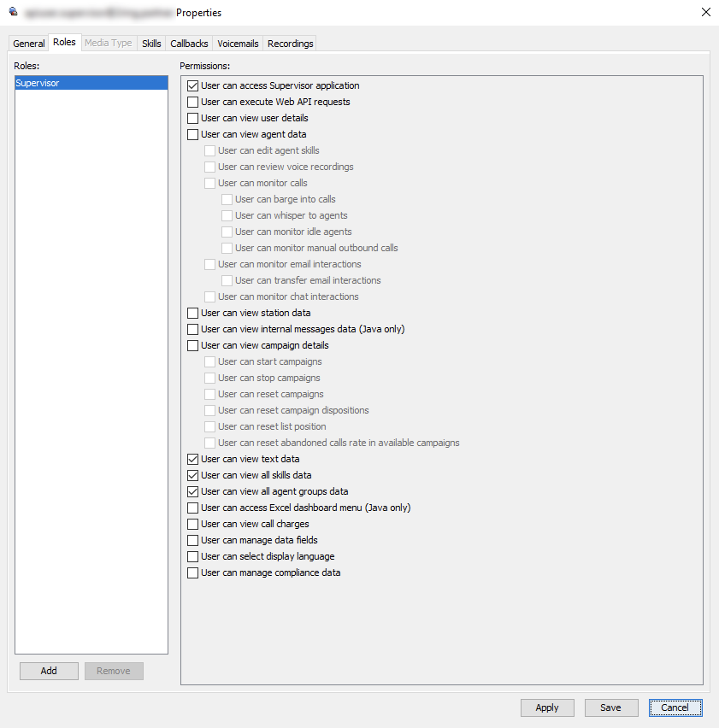Open the Skills tab
Screen dimensions: 719x728
[151, 43]
